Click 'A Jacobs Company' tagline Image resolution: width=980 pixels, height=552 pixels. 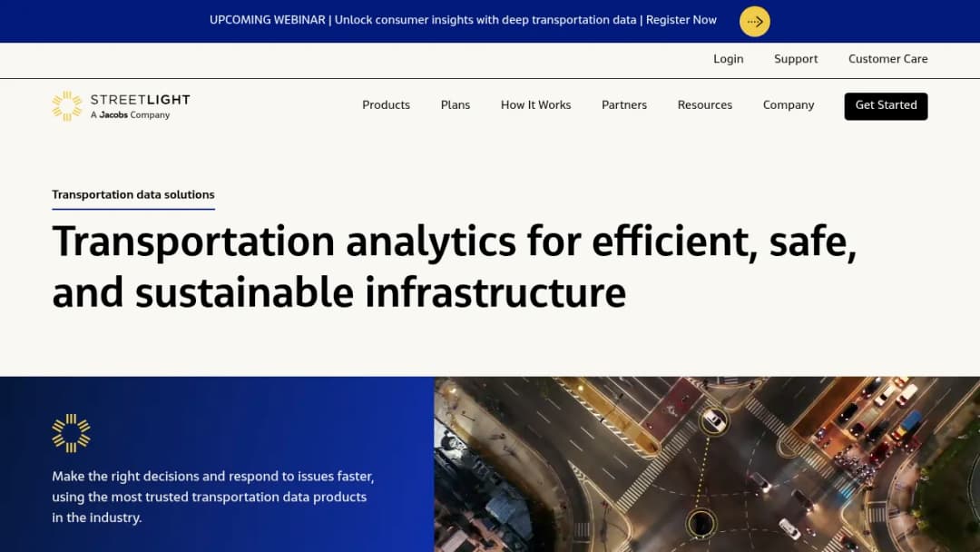click(130, 115)
